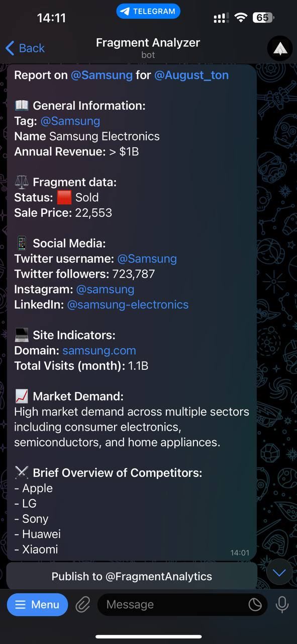297x644 pixels.
Task: Tap @Samsung in the report heading
Action: (102, 75)
